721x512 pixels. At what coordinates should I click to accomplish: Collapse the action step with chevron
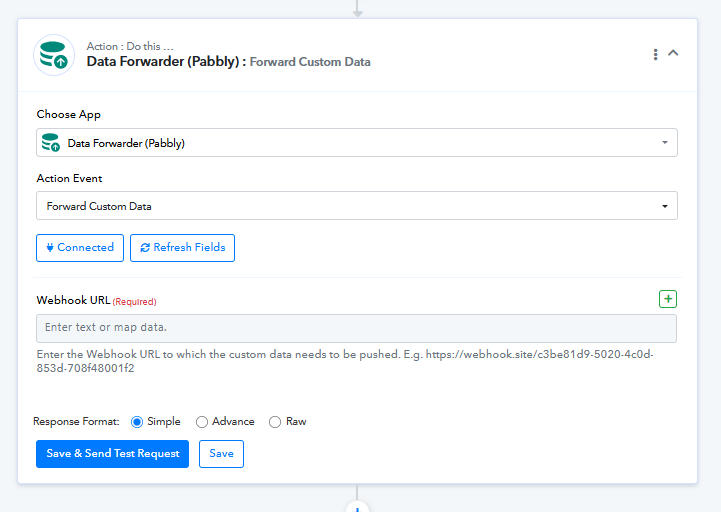[673, 53]
